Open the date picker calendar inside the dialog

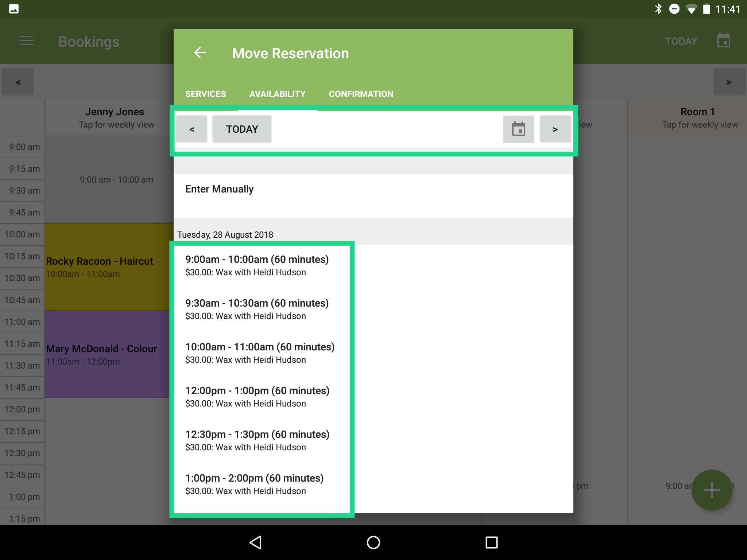[518, 129]
